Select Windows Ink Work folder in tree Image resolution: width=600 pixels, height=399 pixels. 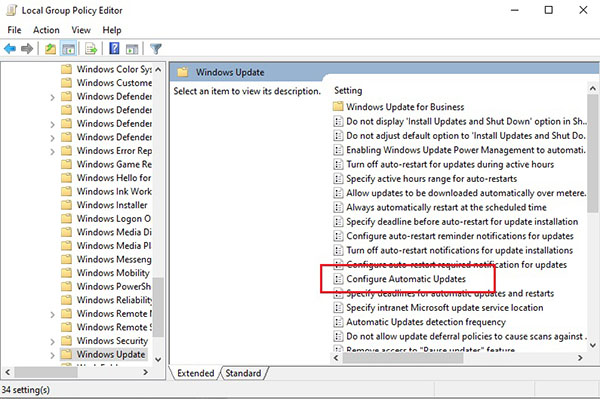point(107,191)
